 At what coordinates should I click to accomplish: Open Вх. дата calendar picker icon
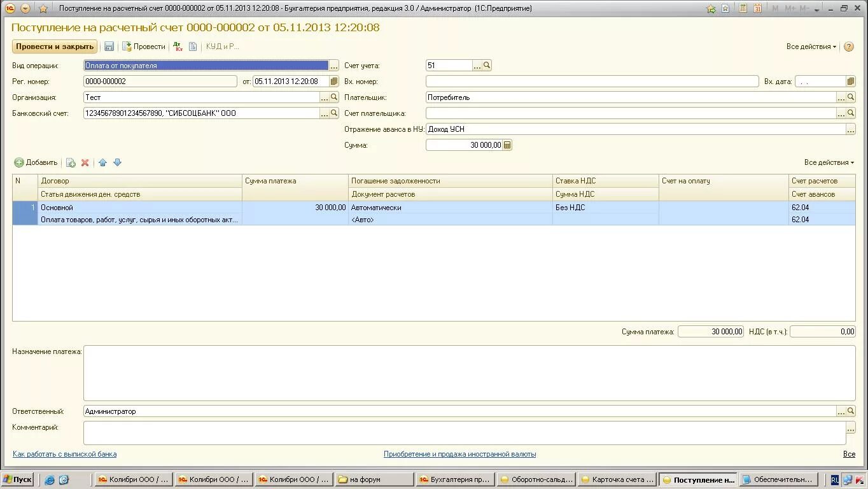pos(850,81)
